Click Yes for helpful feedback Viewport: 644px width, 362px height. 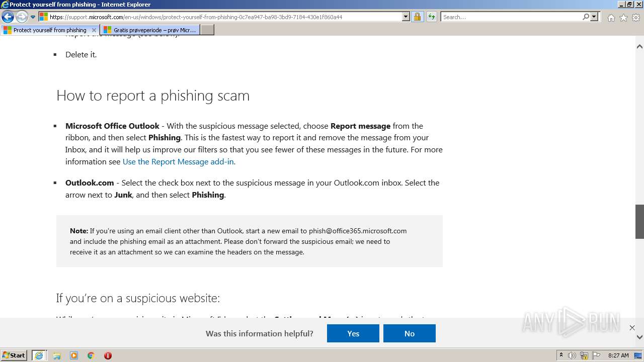(353, 333)
